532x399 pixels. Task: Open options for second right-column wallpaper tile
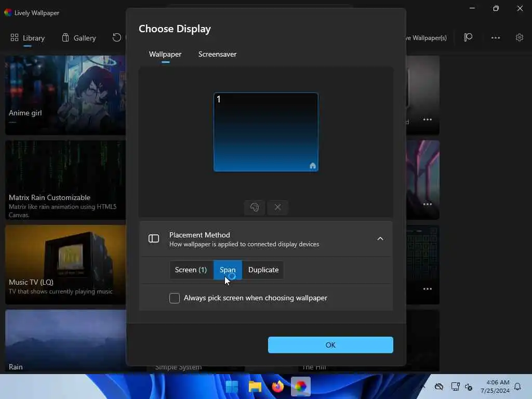pos(427,204)
